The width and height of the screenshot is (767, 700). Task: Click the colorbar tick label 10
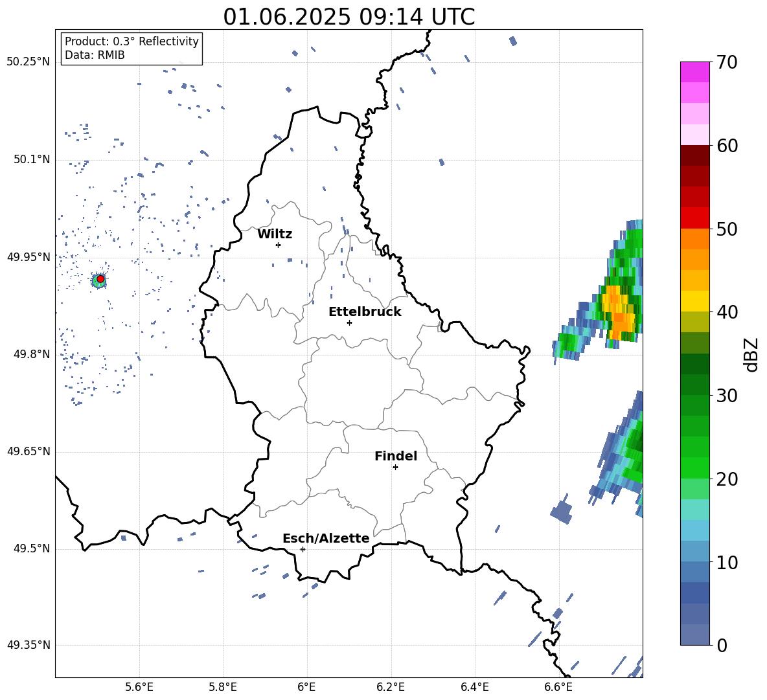click(727, 562)
